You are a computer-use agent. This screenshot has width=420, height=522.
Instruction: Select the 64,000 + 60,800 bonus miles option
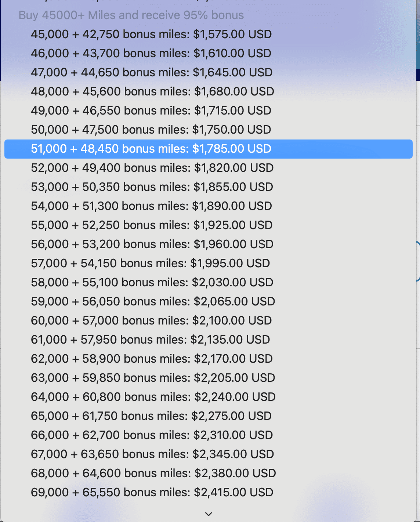pos(153,397)
